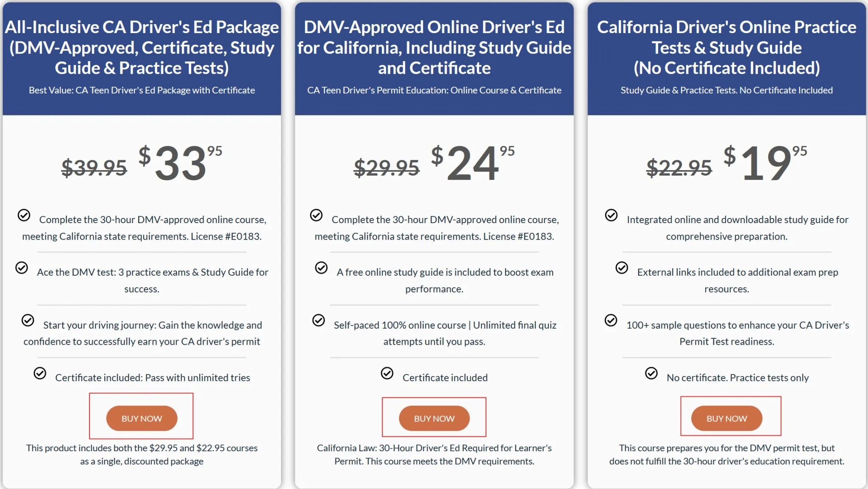Click the crossed-out $39.95 original price

click(94, 168)
